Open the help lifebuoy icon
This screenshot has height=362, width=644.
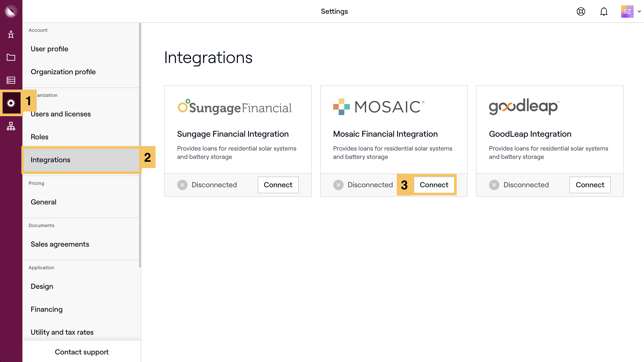pyautogui.click(x=581, y=11)
